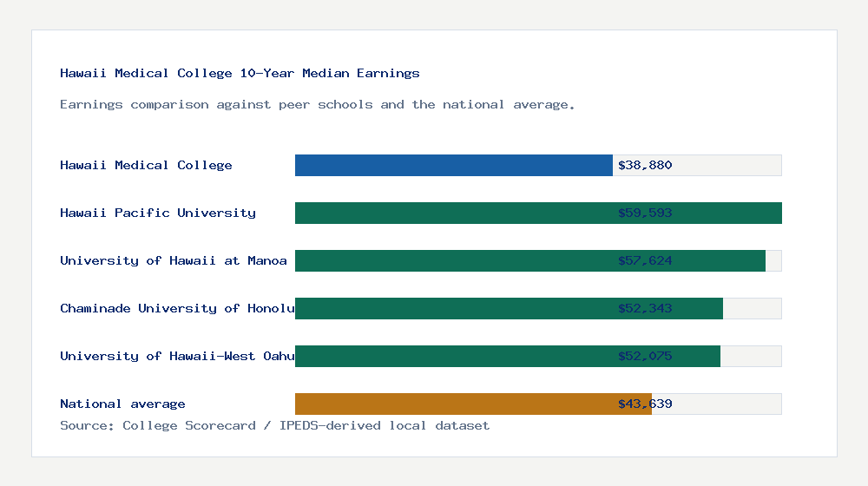Screen dimensions: 868x486
Task: Click the subtitle about earnings comparison against peer schools
Action: [317, 105]
